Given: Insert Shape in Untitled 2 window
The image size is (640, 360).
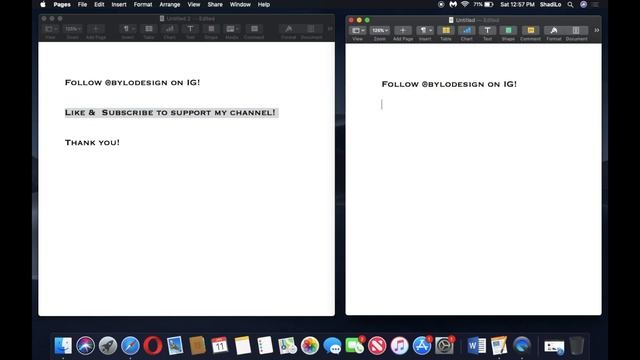Looking at the screenshot, I should (211, 29).
